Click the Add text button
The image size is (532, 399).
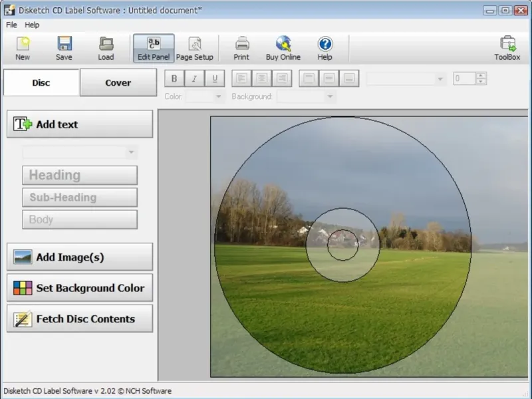point(80,124)
